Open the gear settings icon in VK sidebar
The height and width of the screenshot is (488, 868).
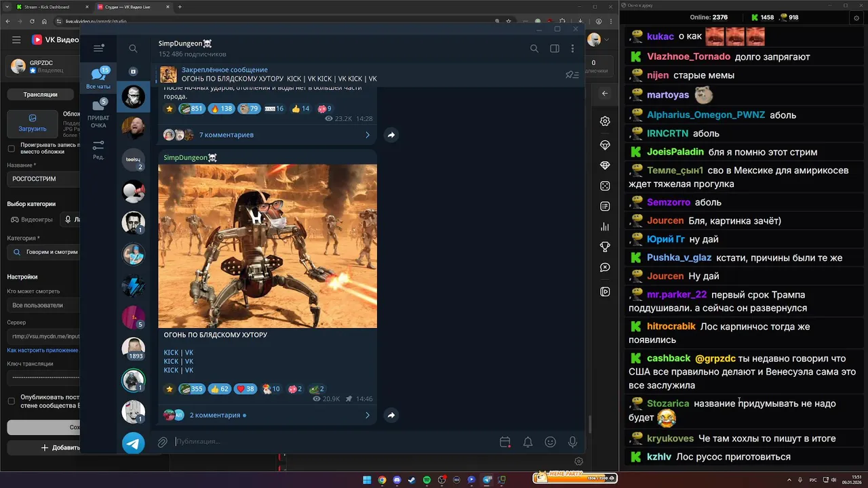(x=605, y=121)
